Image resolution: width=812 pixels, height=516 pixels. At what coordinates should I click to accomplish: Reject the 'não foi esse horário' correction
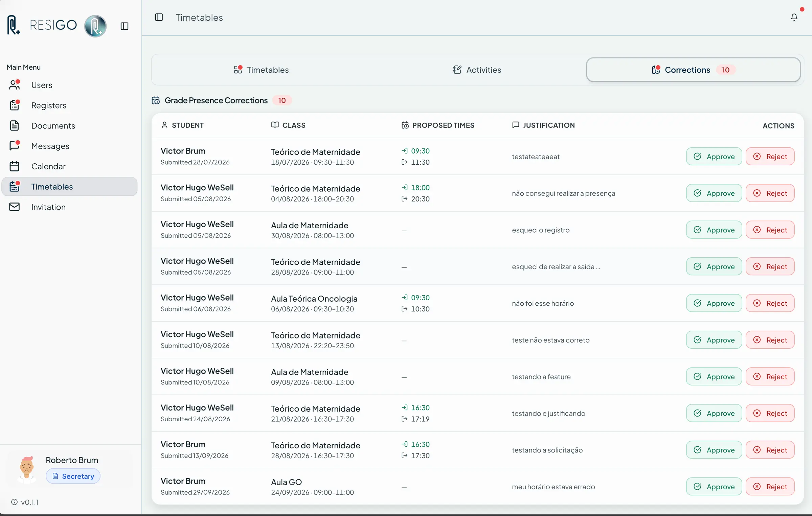point(770,303)
